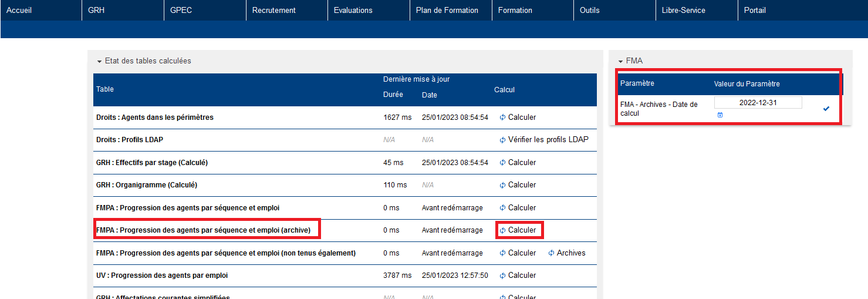The image size is (868, 299).
Task: Open the GRH menu
Action: coord(96,10)
